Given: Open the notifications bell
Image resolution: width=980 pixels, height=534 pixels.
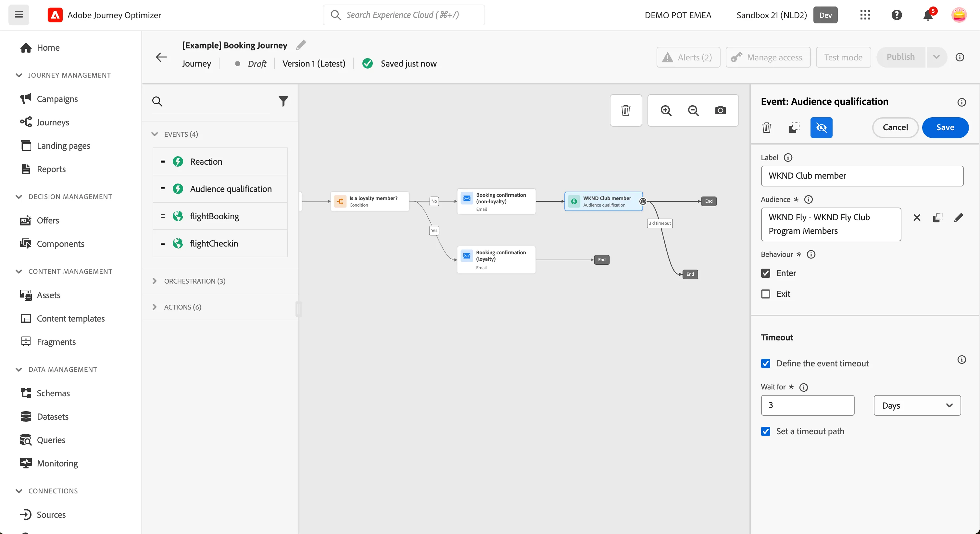Looking at the screenshot, I should 928,15.
